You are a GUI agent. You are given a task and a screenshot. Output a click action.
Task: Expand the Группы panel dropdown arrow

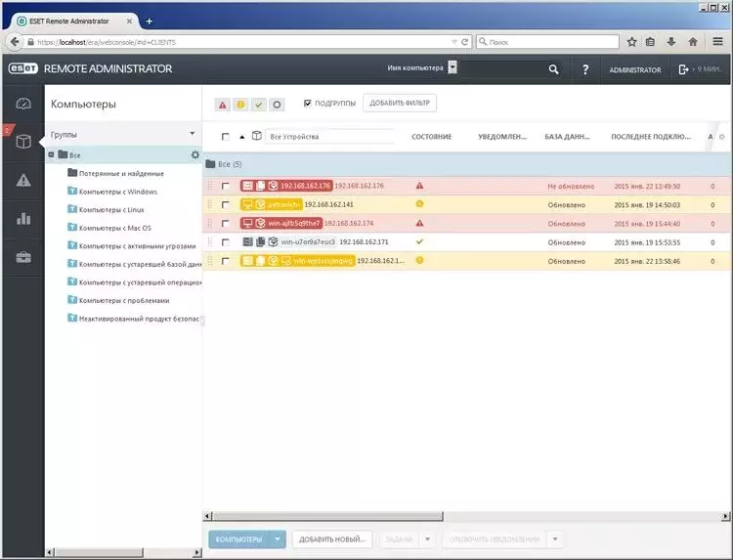coord(193,134)
